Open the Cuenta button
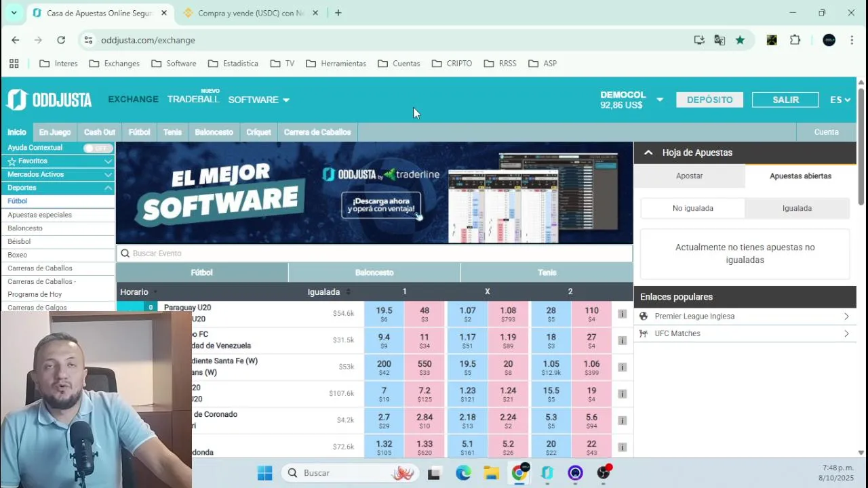 pos(826,132)
